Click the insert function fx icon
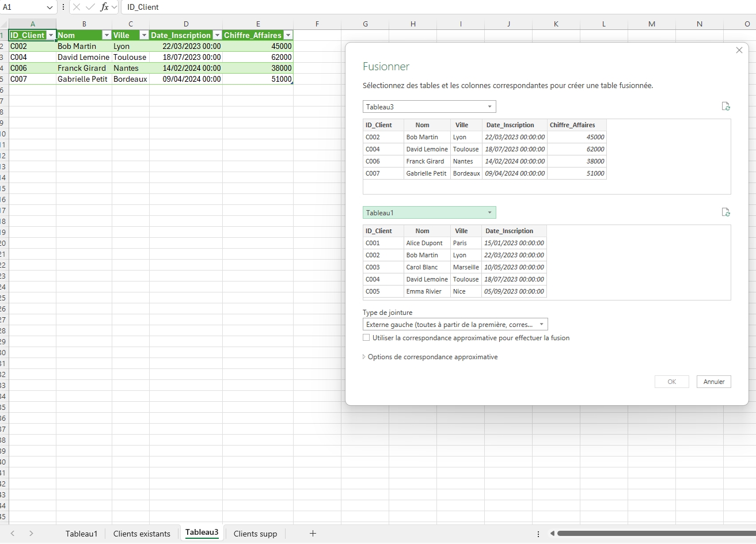The width and height of the screenshot is (756, 544). pos(104,7)
